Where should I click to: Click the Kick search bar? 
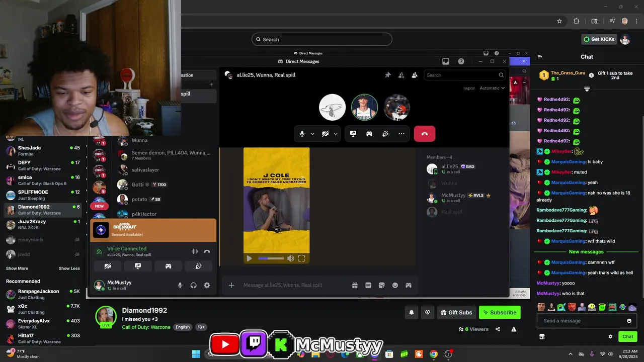322,39
